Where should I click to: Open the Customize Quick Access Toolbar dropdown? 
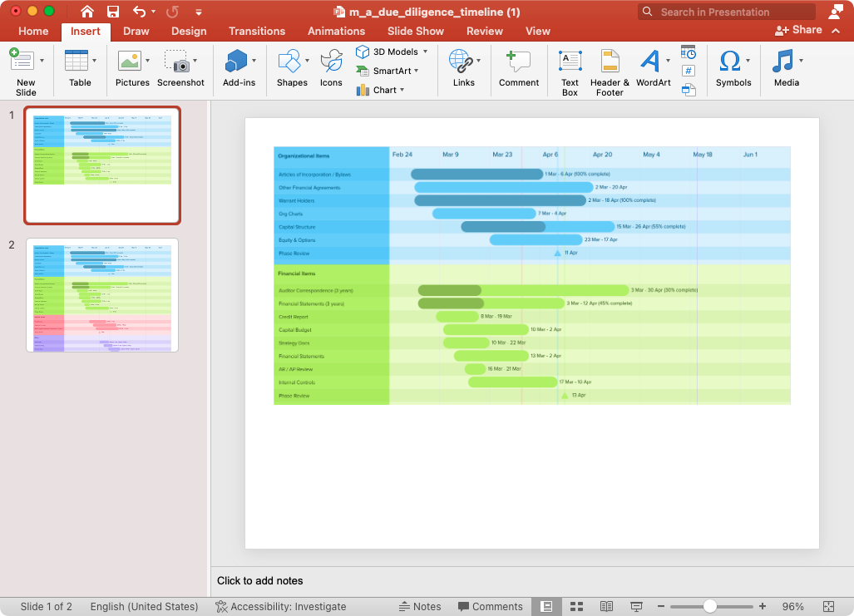199,12
